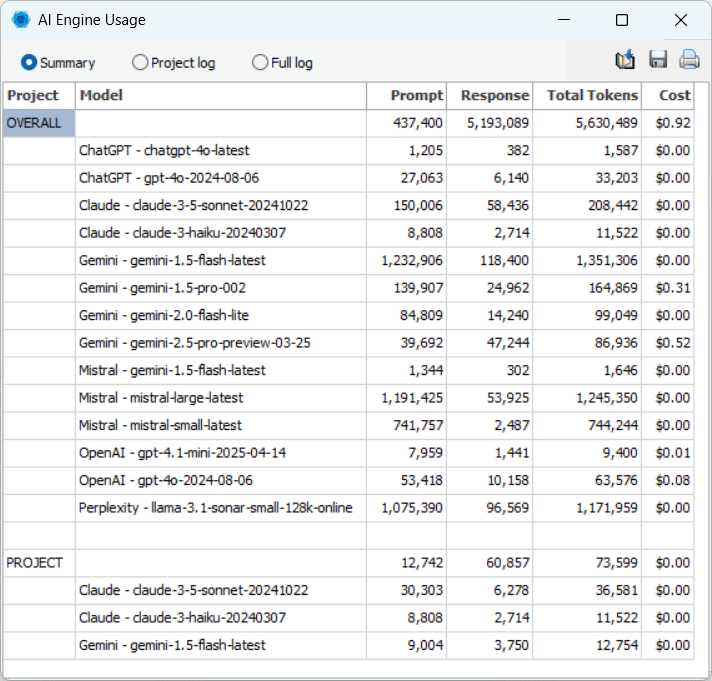
Task: Click OpenAI - gpt-4.1-mini-2025-04-14 model cell
Action: pos(221,453)
